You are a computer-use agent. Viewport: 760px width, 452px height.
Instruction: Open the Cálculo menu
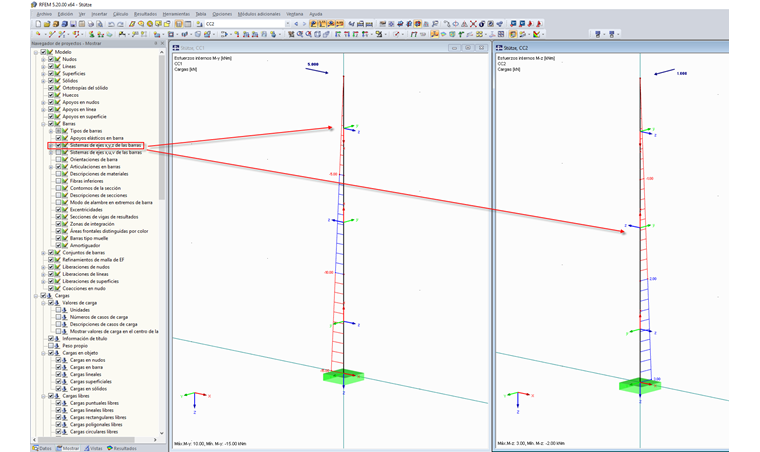(121, 14)
